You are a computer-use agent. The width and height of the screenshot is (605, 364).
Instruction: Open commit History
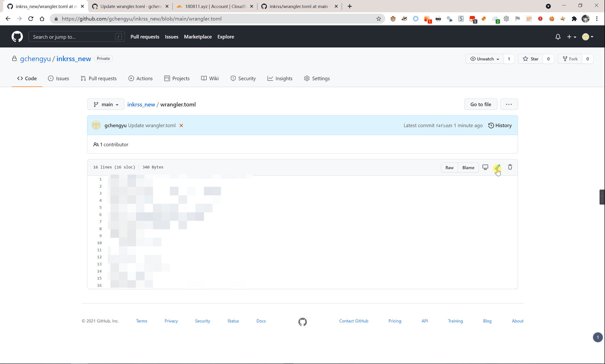pos(500,125)
